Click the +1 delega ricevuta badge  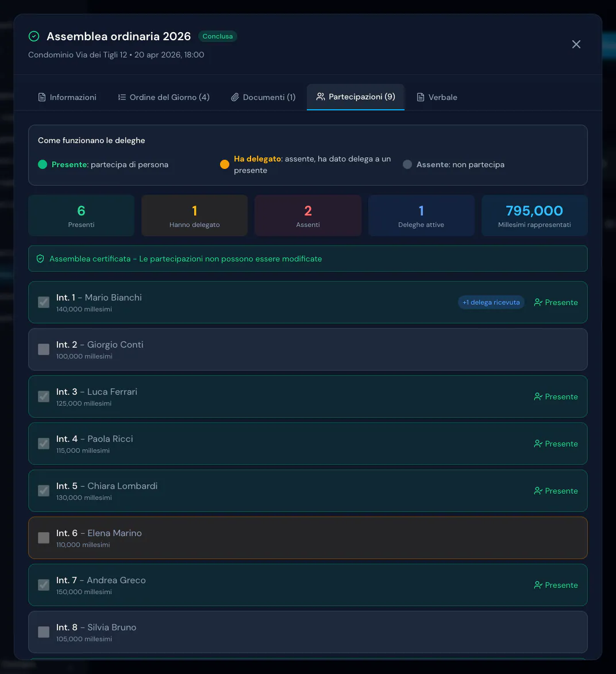491,302
